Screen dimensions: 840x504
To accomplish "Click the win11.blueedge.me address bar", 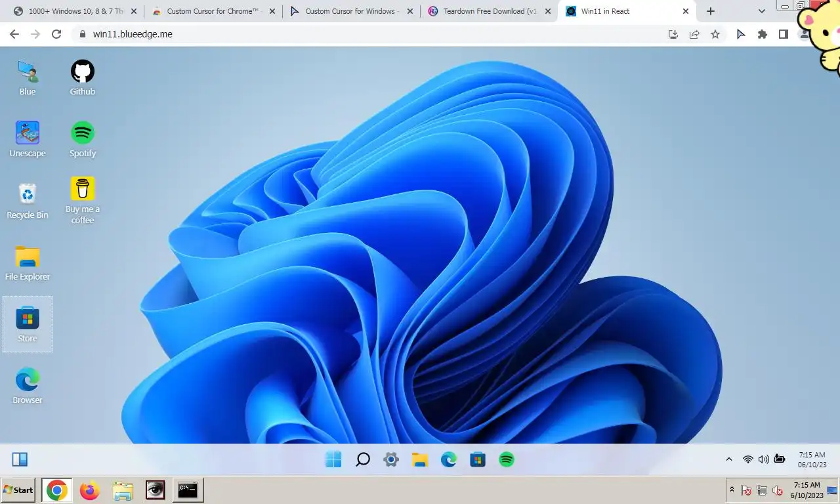I will point(367,34).
